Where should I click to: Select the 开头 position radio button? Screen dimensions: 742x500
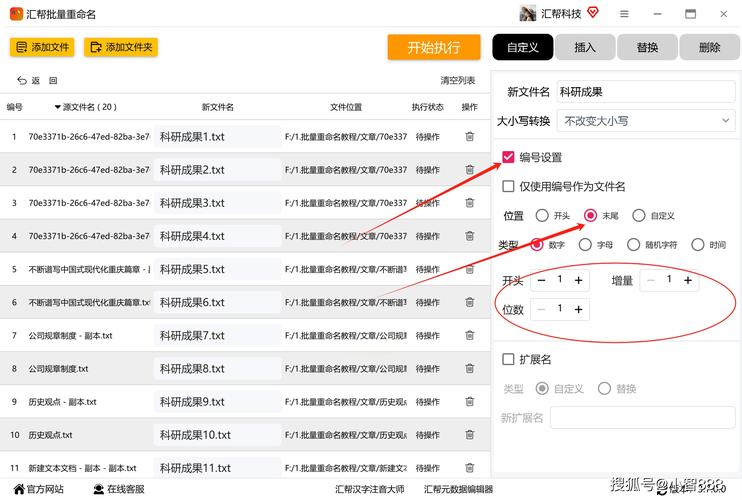coord(542,215)
